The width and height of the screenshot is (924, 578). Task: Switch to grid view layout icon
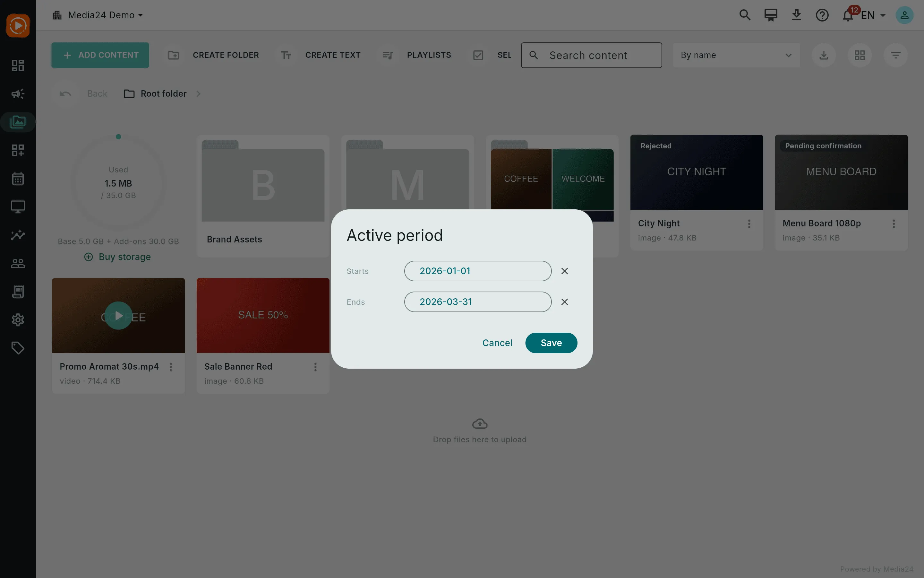coord(860,55)
